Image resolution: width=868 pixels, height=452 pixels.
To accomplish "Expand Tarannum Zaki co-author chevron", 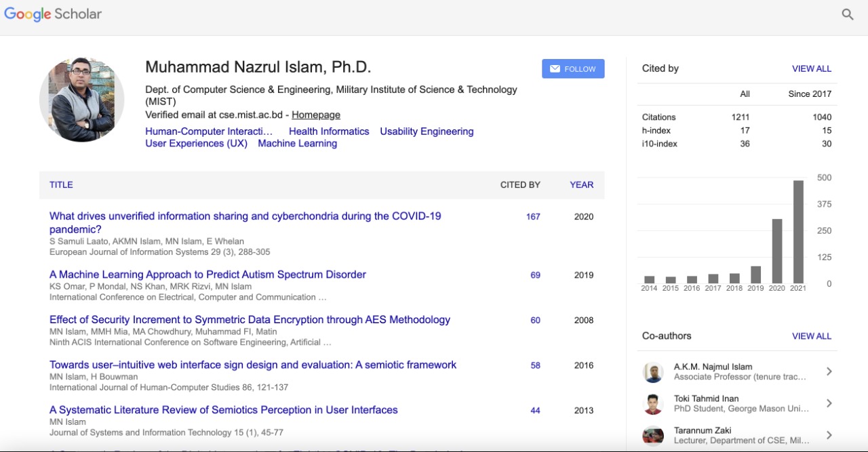I will 829,435.
